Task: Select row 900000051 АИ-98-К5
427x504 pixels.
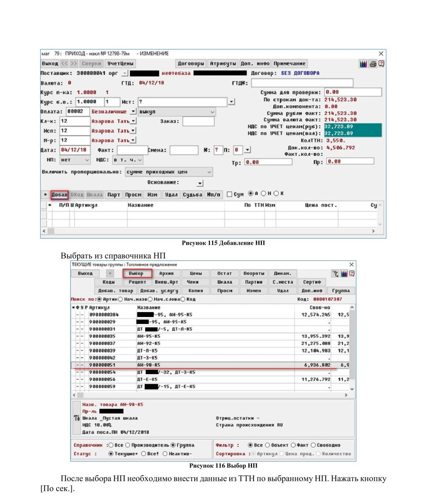Action: point(210,365)
